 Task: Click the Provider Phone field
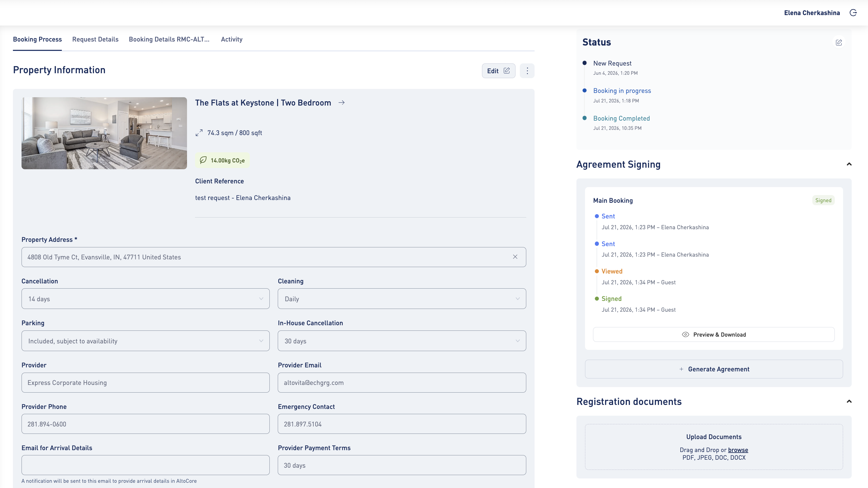(x=145, y=424)
